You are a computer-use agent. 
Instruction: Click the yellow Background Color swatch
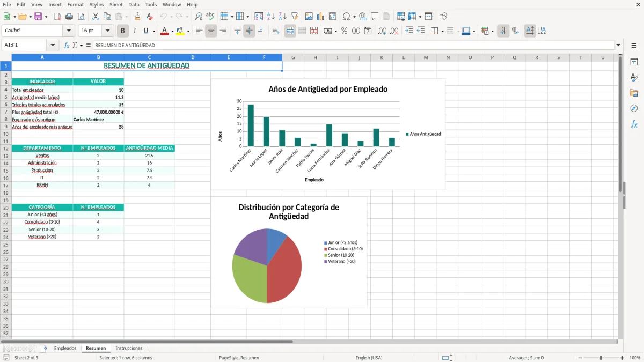180,31
